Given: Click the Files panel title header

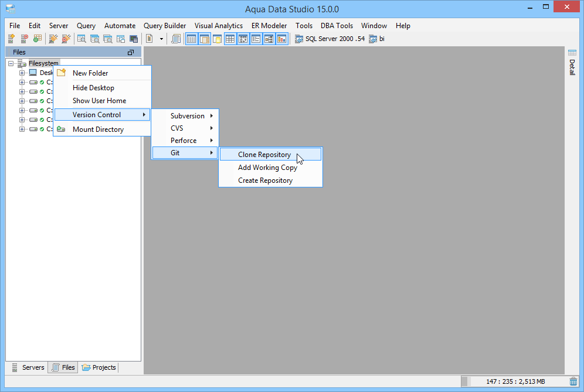Looking at the screenshot, I should coord(73,52).
